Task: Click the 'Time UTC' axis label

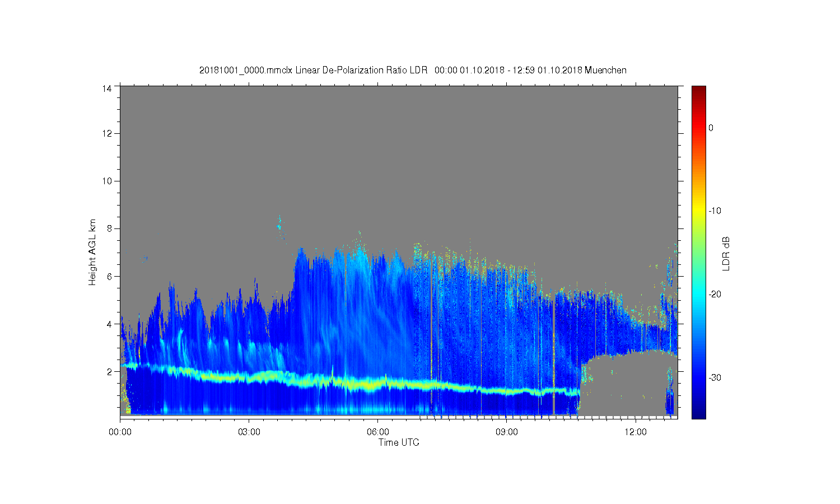Action: (x=399, y=442)
